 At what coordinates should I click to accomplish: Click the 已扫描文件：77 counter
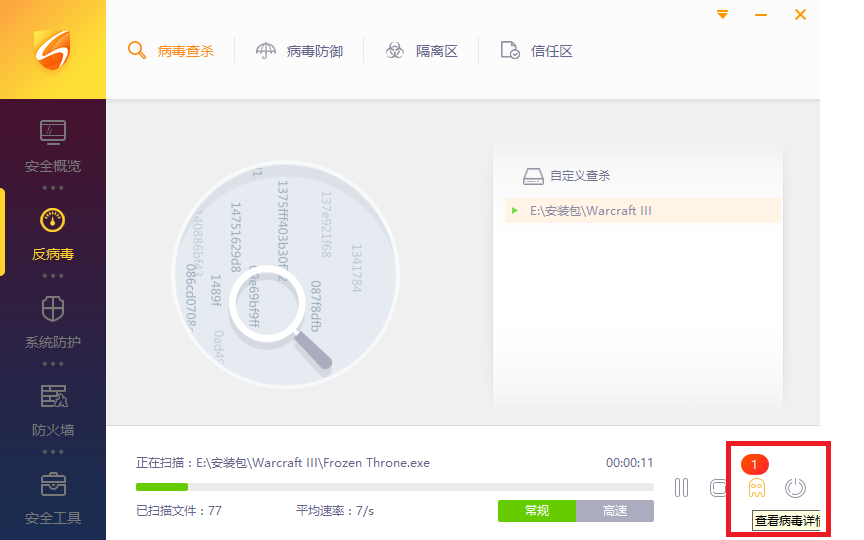[x=179, y=511]
